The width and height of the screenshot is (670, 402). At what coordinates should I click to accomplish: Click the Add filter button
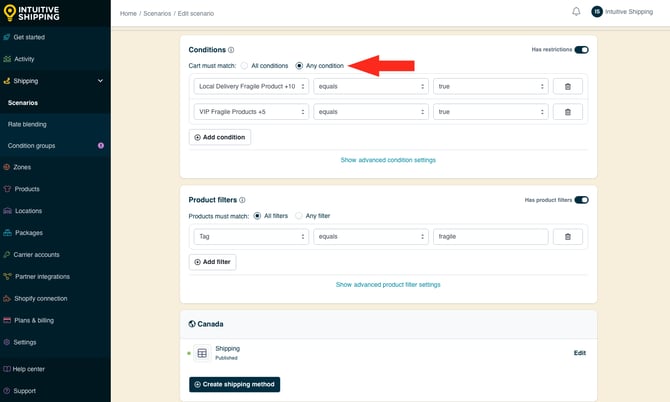point(212,262)
